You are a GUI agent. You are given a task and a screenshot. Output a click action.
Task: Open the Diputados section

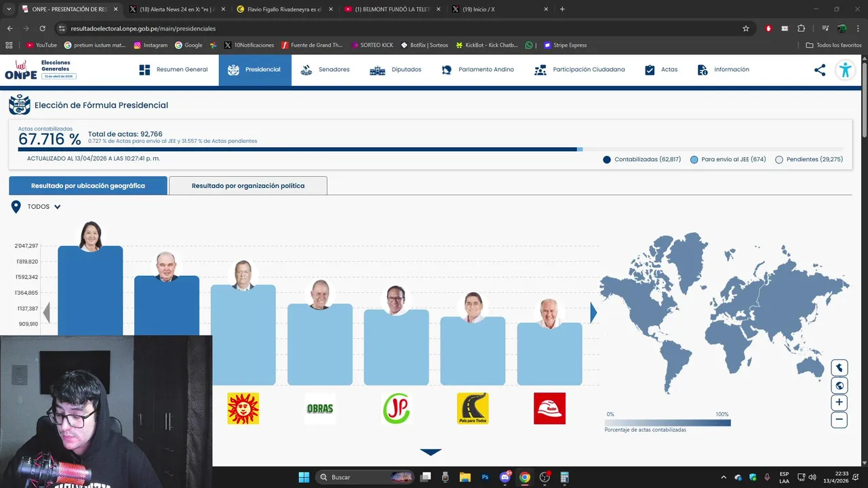point(395,70)
